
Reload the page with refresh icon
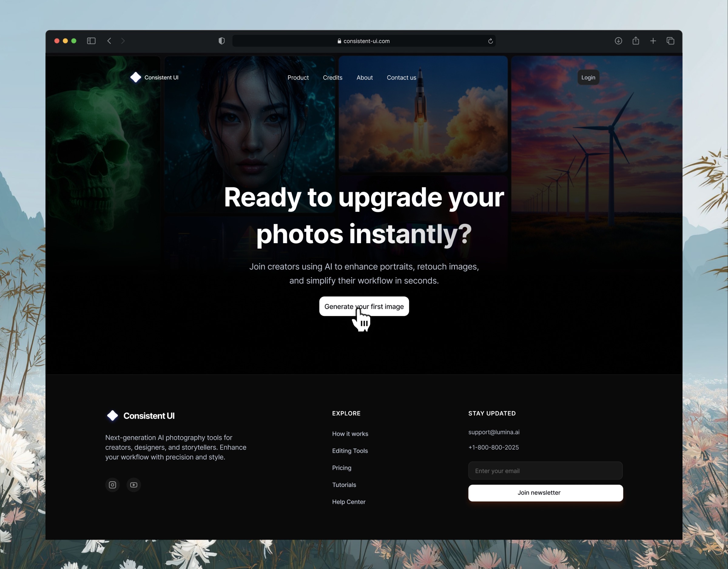pos(490,41)
